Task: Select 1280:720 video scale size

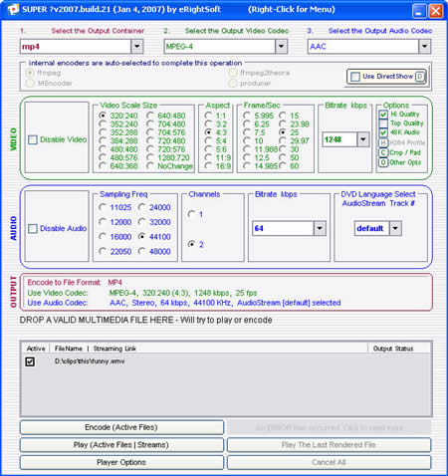Action: pos(150,157)
